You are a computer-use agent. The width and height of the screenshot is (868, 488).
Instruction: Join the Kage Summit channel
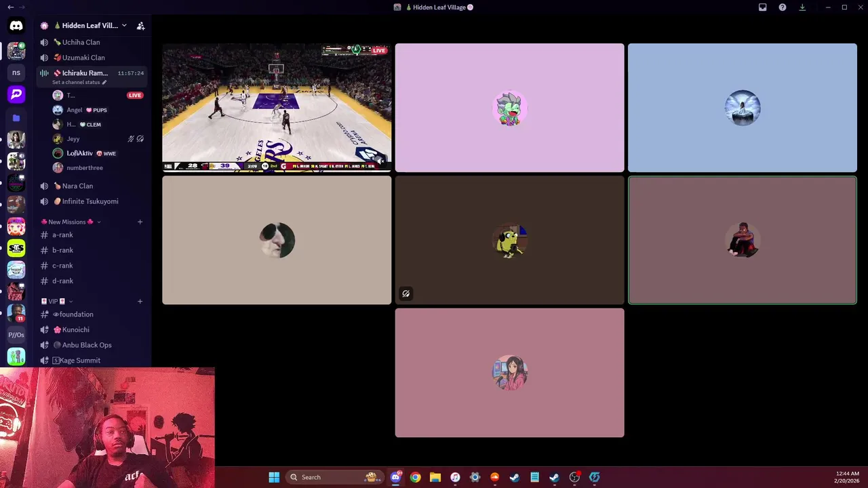(x=90, y=361)
